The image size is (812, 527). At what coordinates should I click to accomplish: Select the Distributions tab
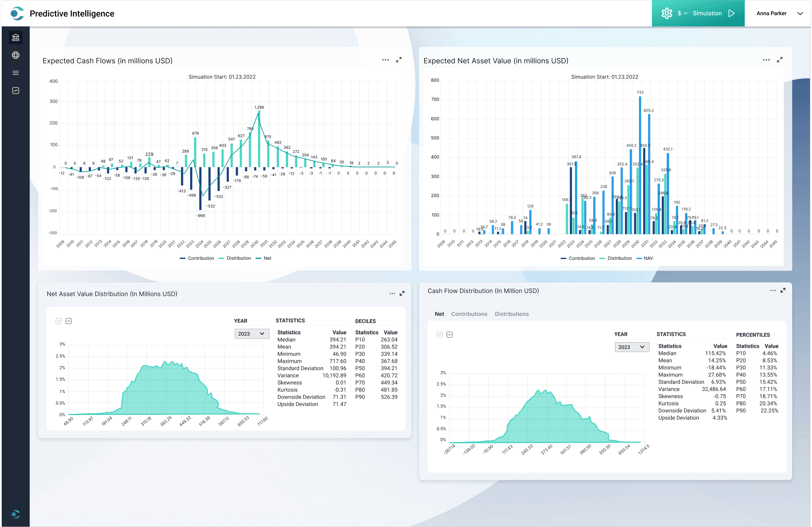pos(511,314)
